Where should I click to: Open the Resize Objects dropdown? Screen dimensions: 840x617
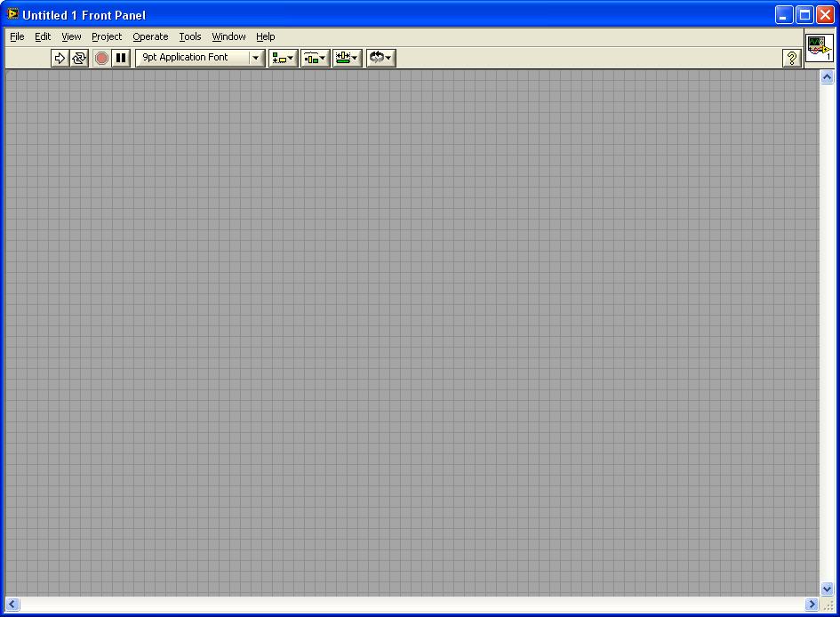[x=348, y=58]
